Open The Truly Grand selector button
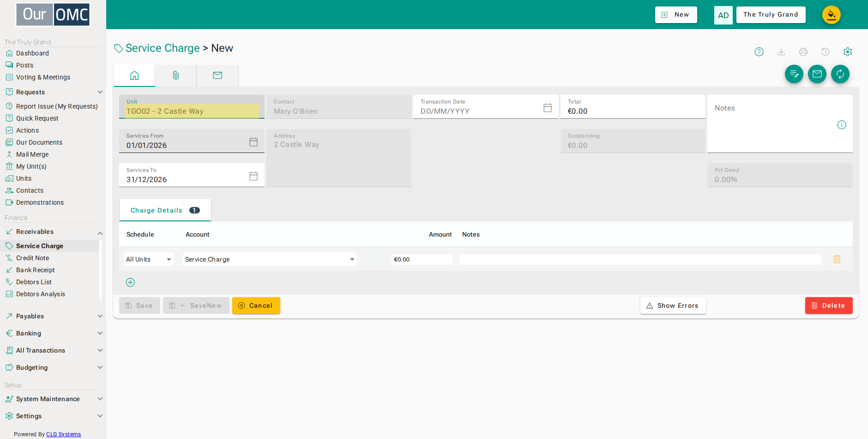868x439 pixels. (x=771, y=15)
